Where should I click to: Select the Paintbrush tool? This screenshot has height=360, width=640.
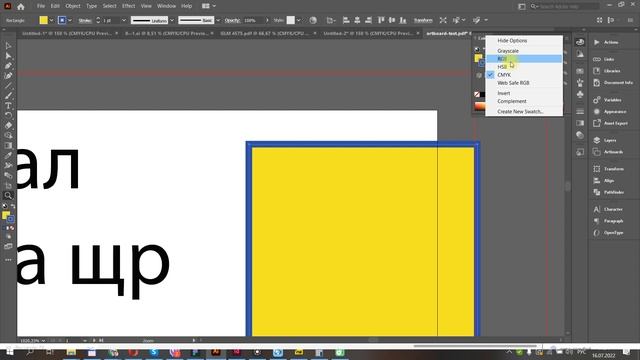pos(8,96)
